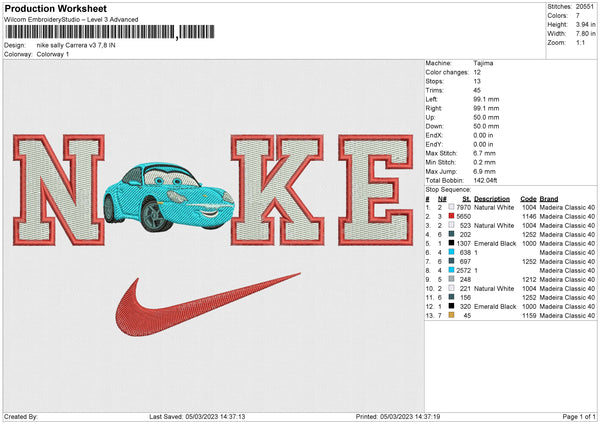Click the black swatch in stop row 12
The image size is (600, 424).
tap(452, 306)
